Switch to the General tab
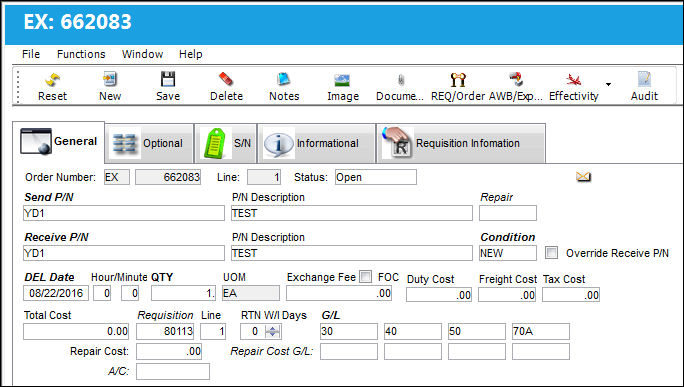Screen dimensions: 684x387 [x=58, y=142]
